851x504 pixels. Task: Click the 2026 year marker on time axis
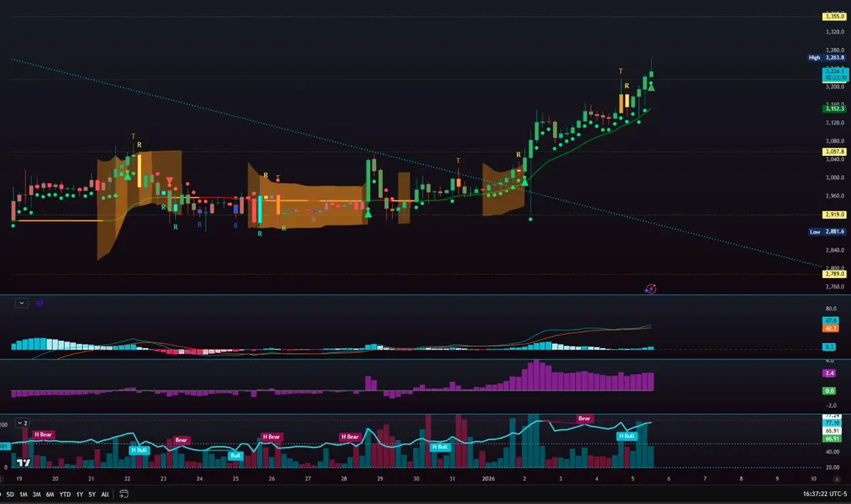click(488, 479)
